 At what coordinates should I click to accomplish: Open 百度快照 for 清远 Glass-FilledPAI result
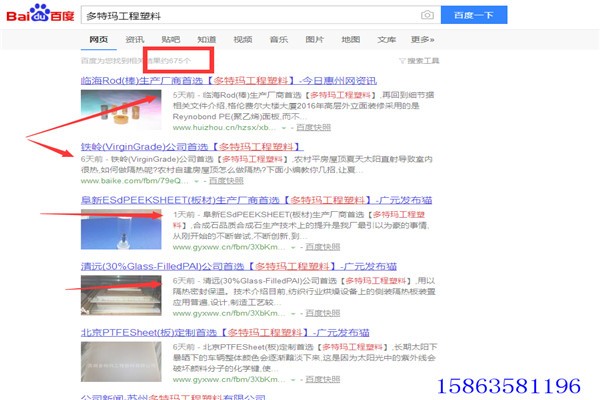pyautogui.click(x=323, y=313)
